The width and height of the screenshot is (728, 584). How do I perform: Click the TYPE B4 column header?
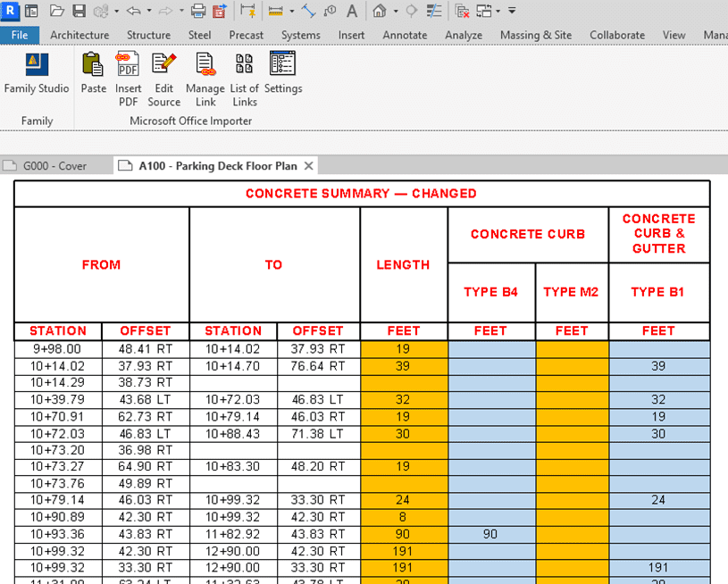490,292
